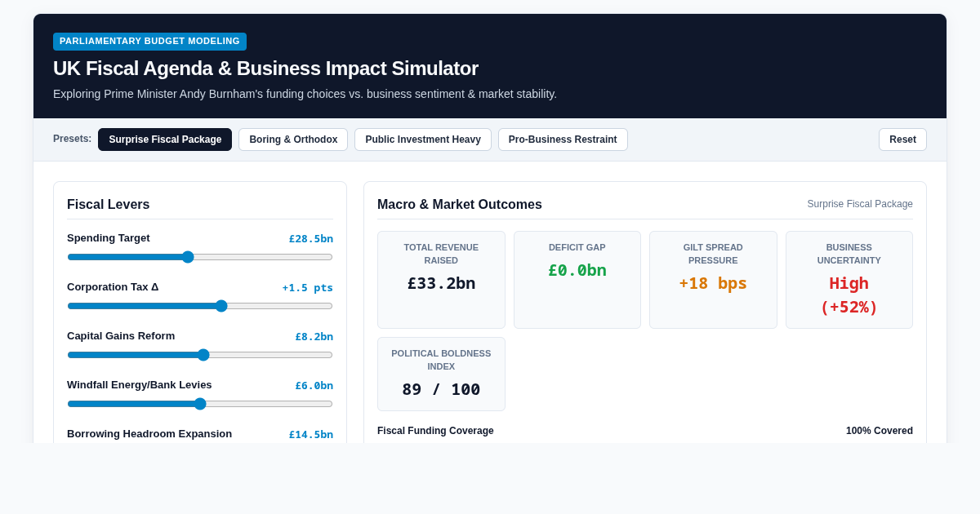Apply the Surprise Fiscal Package preset
The image size is (980, 514).
point(165,140)
